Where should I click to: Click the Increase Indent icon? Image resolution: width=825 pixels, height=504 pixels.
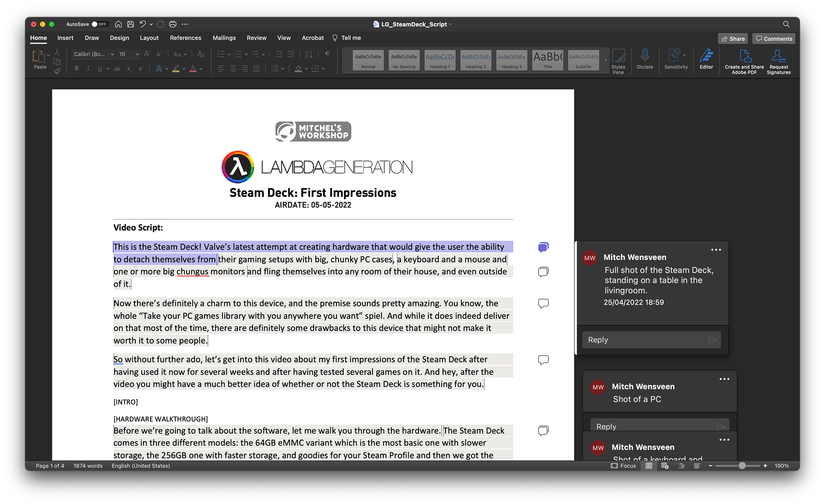click(x=291, y=54)
